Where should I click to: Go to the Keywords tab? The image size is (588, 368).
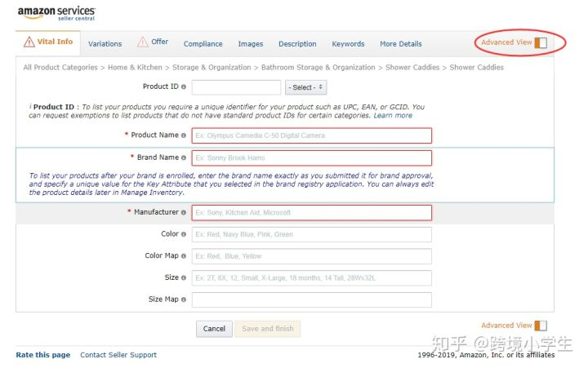coord(348,44)
